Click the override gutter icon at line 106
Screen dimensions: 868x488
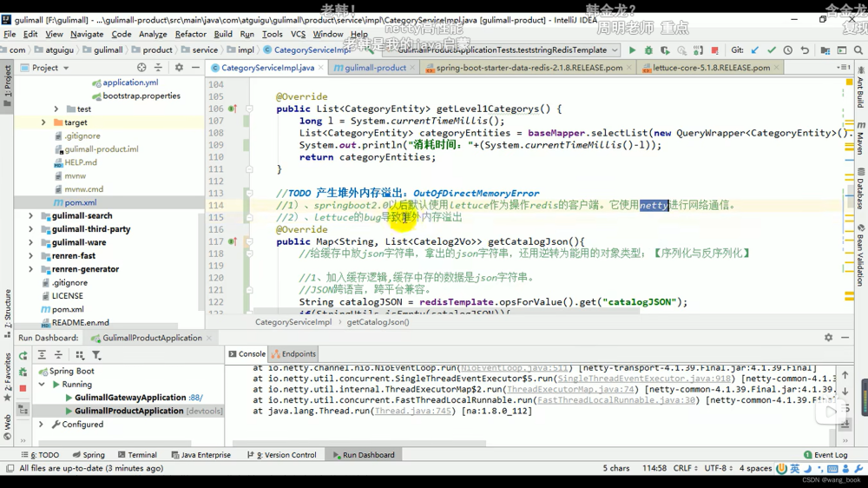point(233,109)
